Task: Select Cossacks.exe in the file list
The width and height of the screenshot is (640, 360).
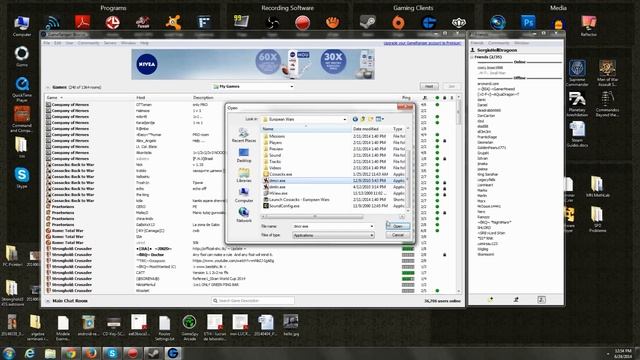Action: point(280,174)
